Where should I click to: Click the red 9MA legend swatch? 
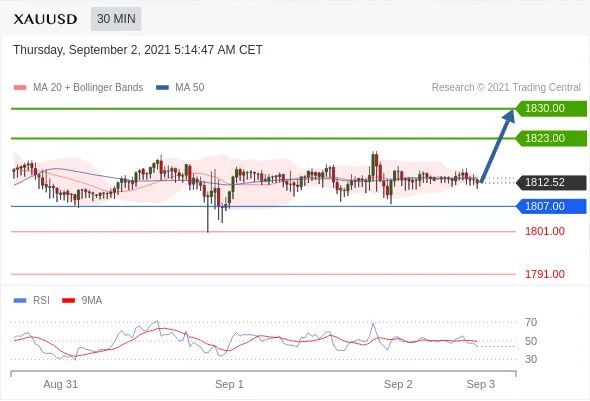click(x=68, y=301)
